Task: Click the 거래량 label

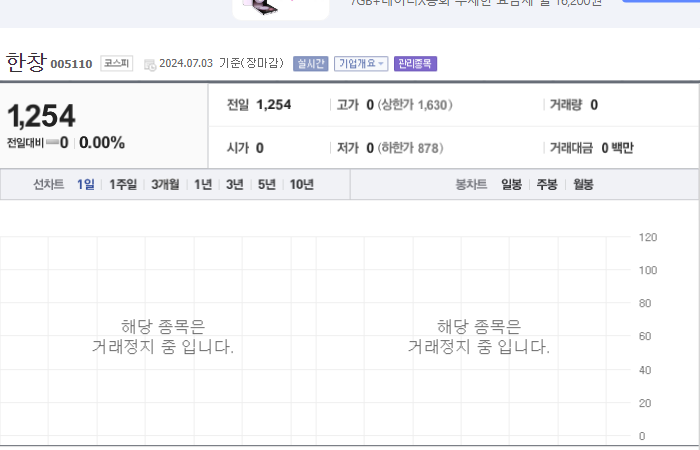Action: (x=566, y=105)
